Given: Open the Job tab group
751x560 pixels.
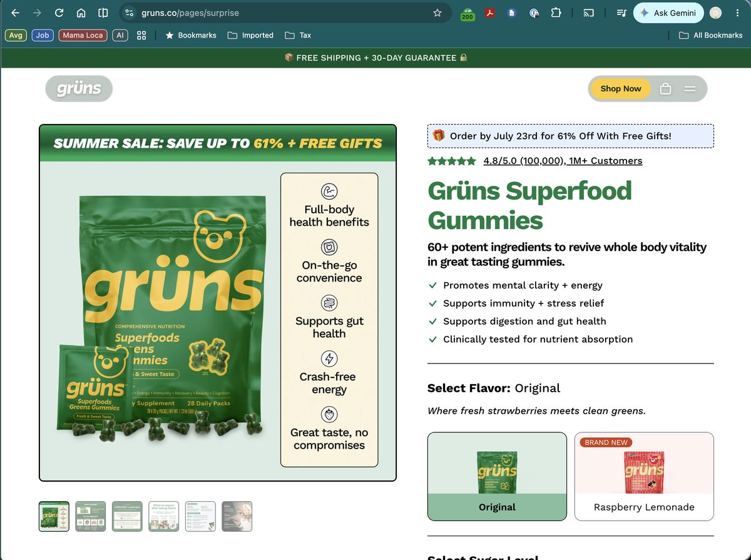Looking at the screenshot, I should 43,35.
